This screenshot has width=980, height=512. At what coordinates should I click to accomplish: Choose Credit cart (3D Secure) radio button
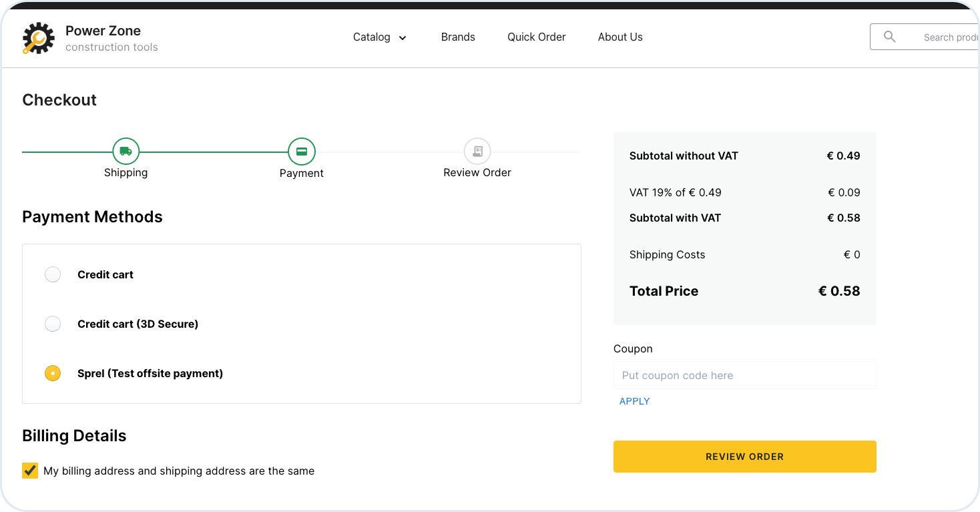[x=53, y=324]
